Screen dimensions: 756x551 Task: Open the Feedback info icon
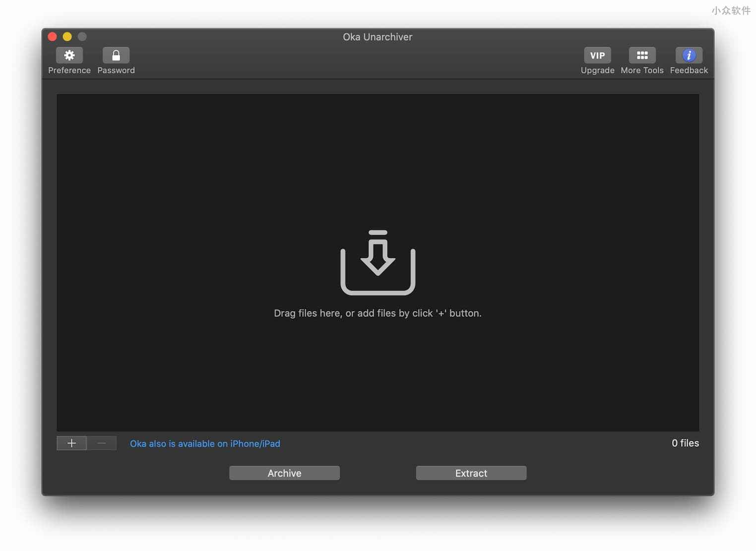click(x=689, y=55)
